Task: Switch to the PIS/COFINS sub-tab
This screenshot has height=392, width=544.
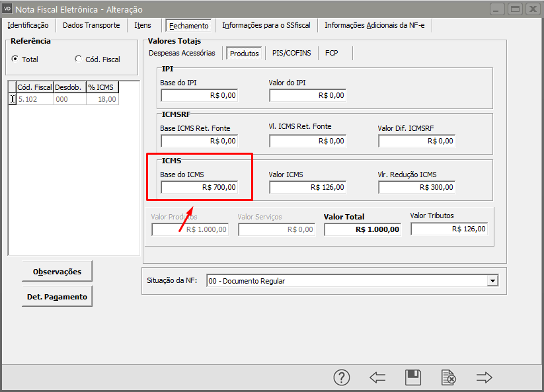Action: point(291,53)
